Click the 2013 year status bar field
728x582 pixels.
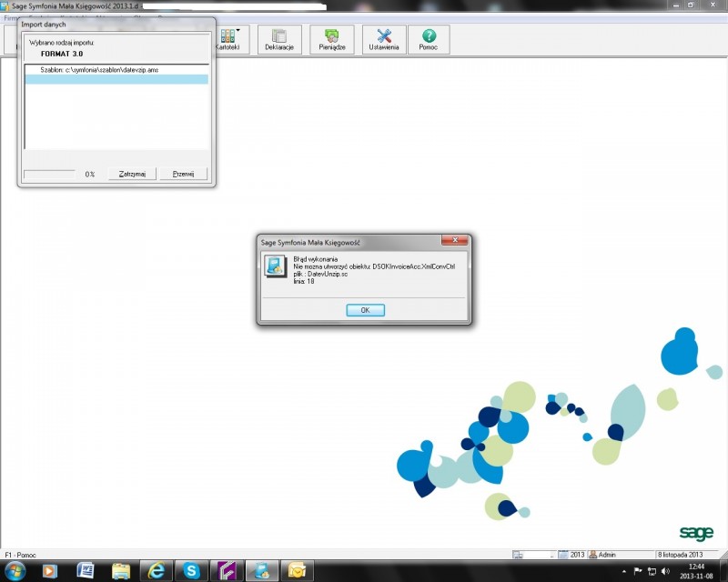tap(577, 555)
